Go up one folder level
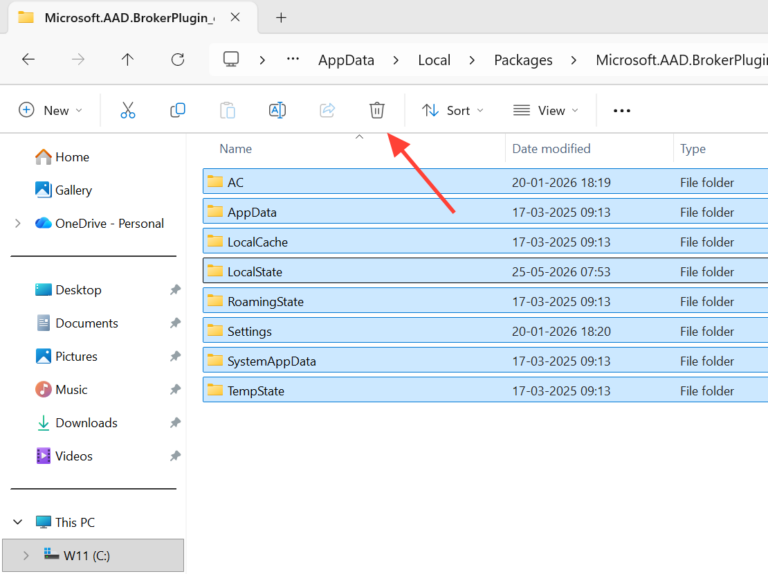This screenshot has width=768, height=574. click(x=127, y=60)
